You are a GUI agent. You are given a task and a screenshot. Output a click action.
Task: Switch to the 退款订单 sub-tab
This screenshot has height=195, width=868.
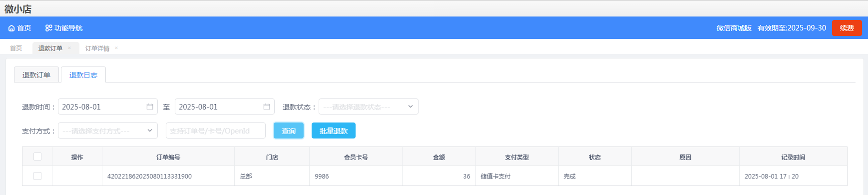[36, 74]
